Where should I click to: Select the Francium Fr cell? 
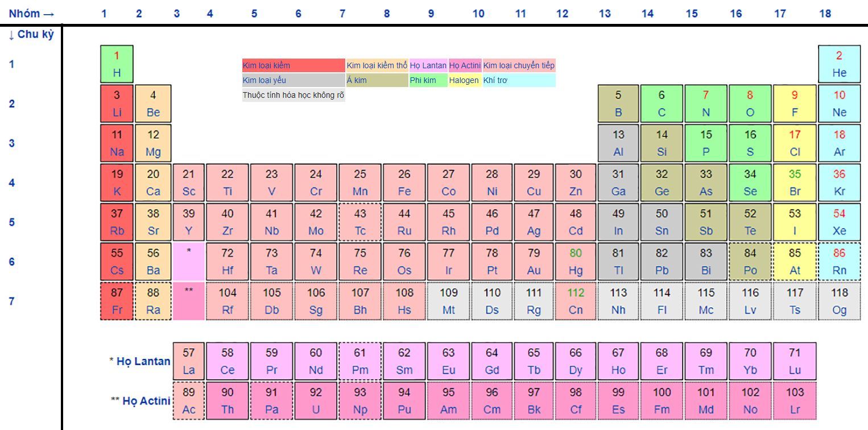(117, 301)
